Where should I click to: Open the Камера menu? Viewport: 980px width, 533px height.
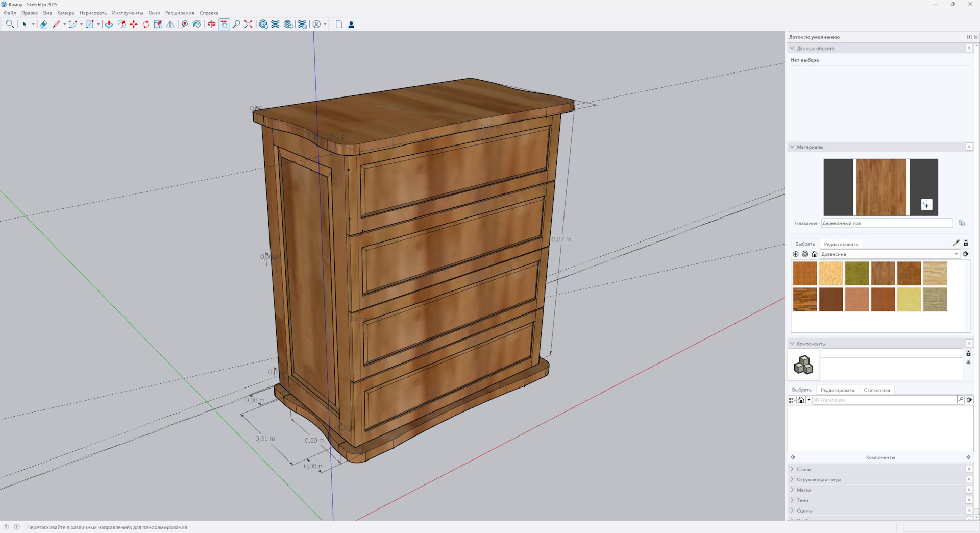click(65, 13)
